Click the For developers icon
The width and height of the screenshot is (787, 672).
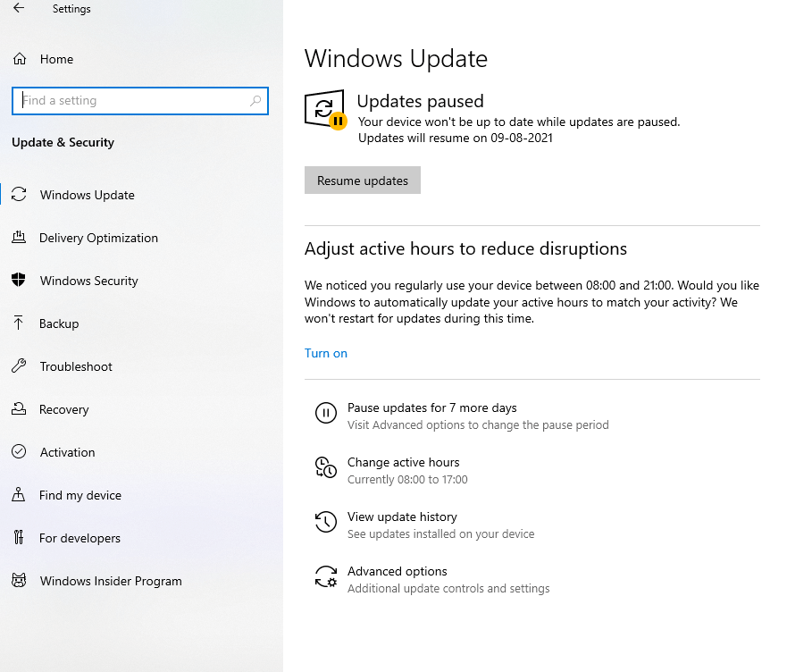(20, 538)
